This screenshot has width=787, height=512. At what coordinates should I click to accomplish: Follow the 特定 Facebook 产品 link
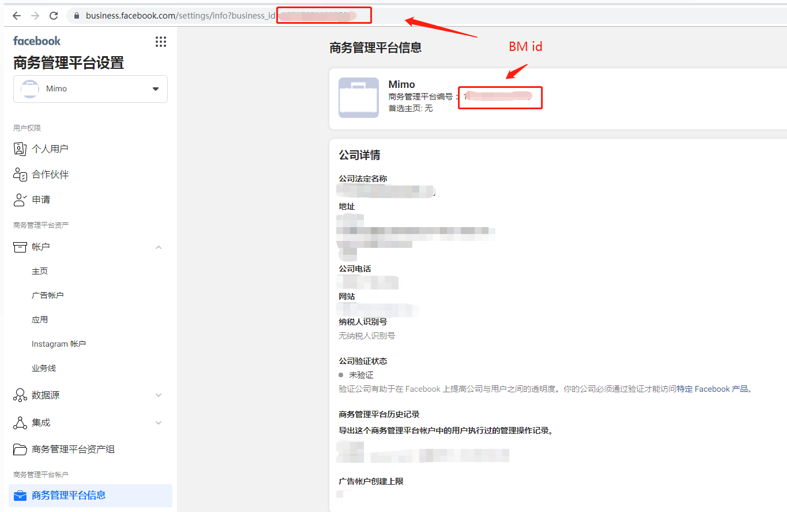click(713, 389)
